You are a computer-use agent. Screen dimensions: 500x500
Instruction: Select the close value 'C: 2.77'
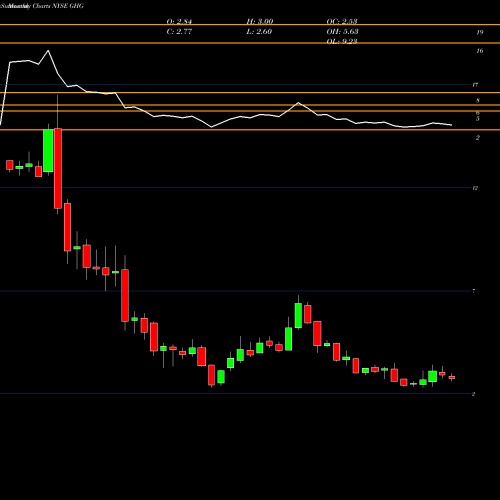tap(179, 31)
